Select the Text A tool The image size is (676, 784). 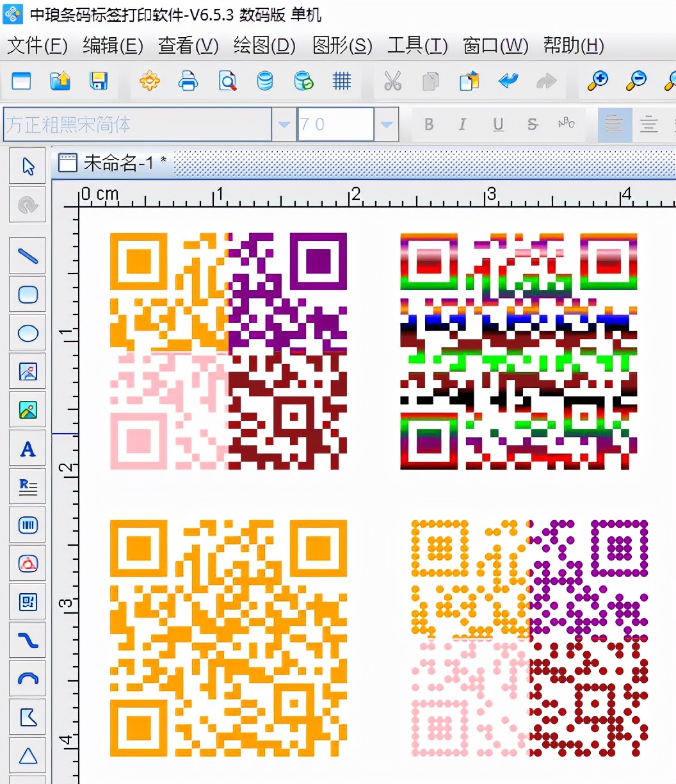tap(28, 448)
